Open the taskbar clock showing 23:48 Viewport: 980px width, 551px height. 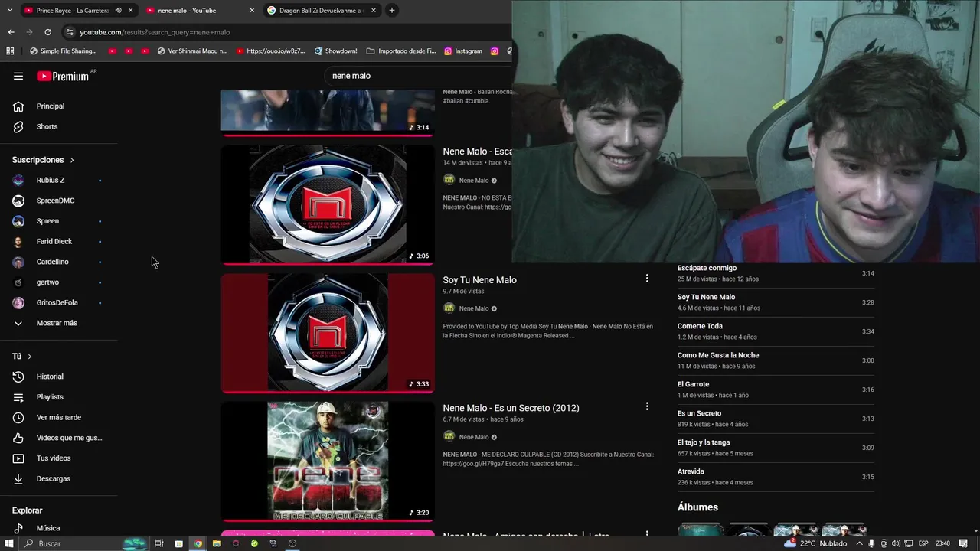click(x=942, y=543)
